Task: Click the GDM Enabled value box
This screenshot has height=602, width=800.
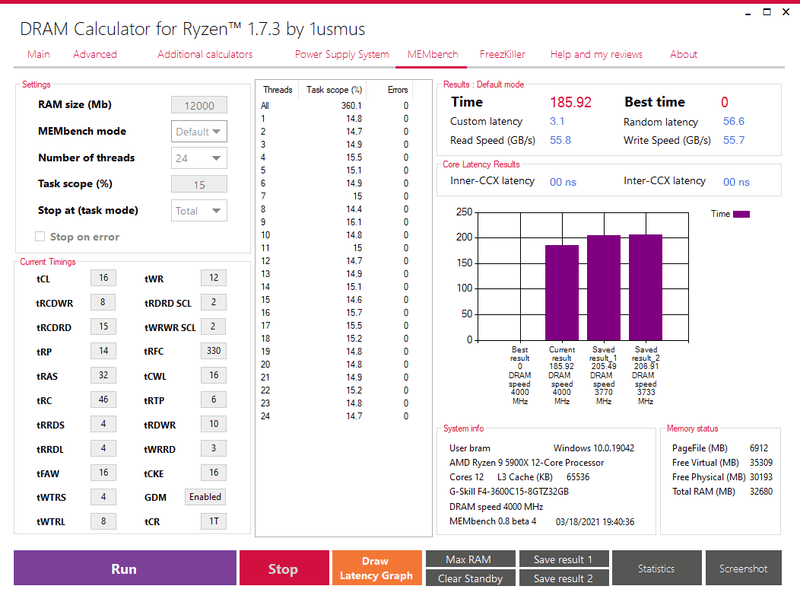Action: click(205, 497)
